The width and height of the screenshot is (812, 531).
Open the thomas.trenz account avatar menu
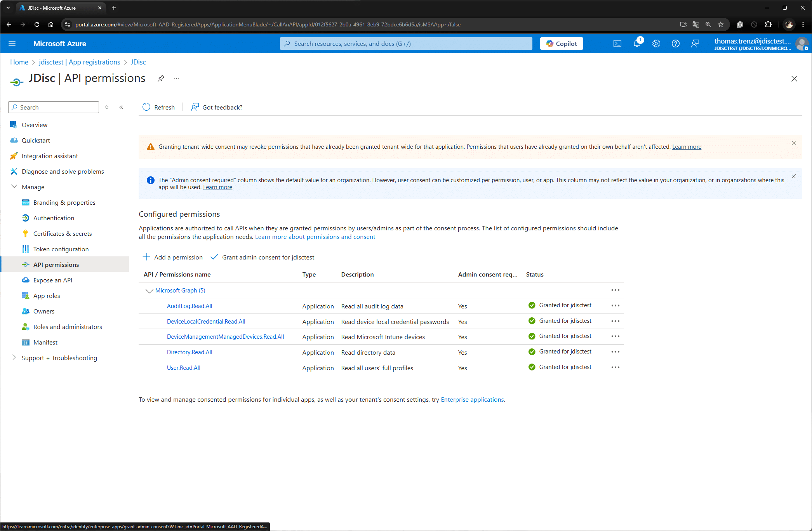(x=802, y=44)
